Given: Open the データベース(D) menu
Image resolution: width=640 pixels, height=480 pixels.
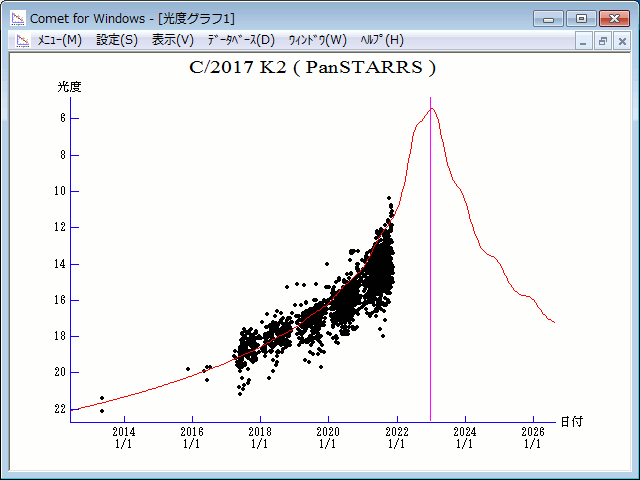Looking at the screenshot, I should tap(241, 40).
